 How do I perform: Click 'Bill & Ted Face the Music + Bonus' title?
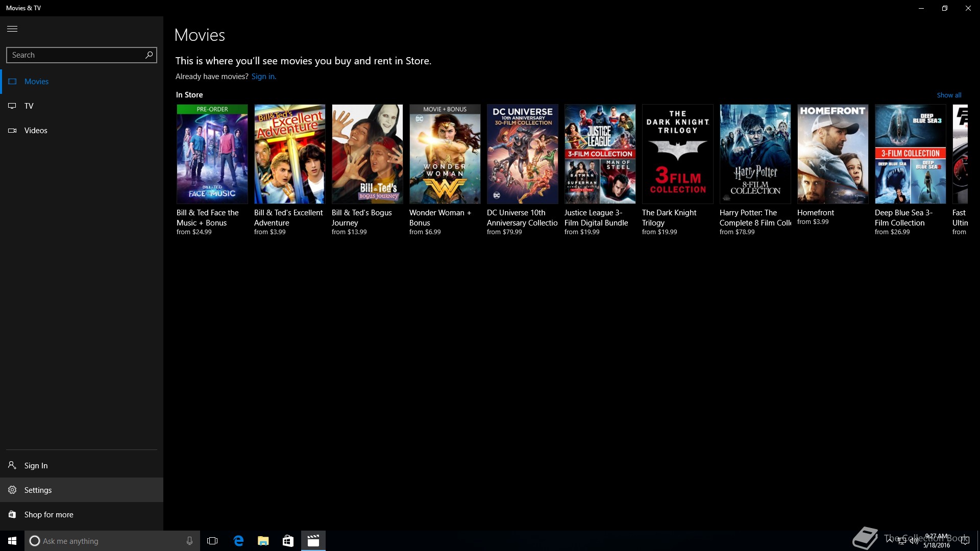point(208,218)
